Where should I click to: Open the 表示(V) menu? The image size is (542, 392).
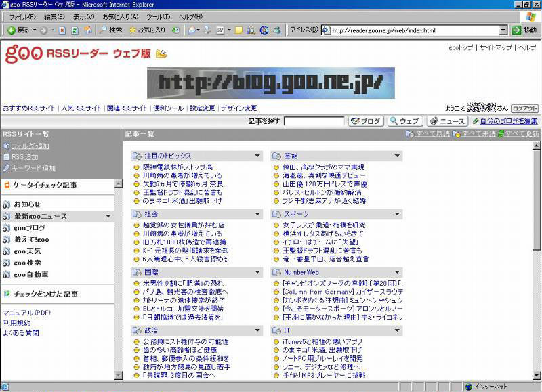pyautogui.click(x=83, y=16)
